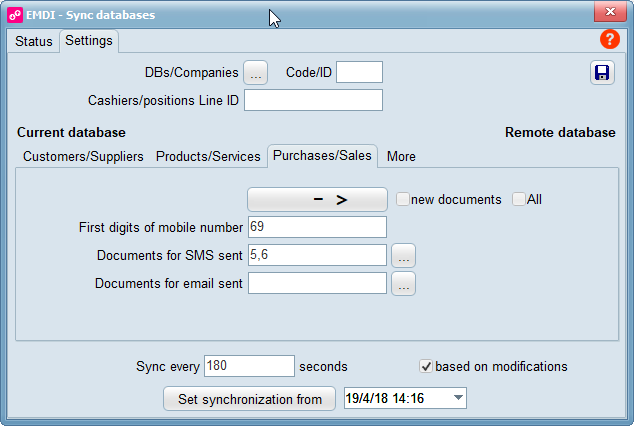Check the All checkbox

518,199
